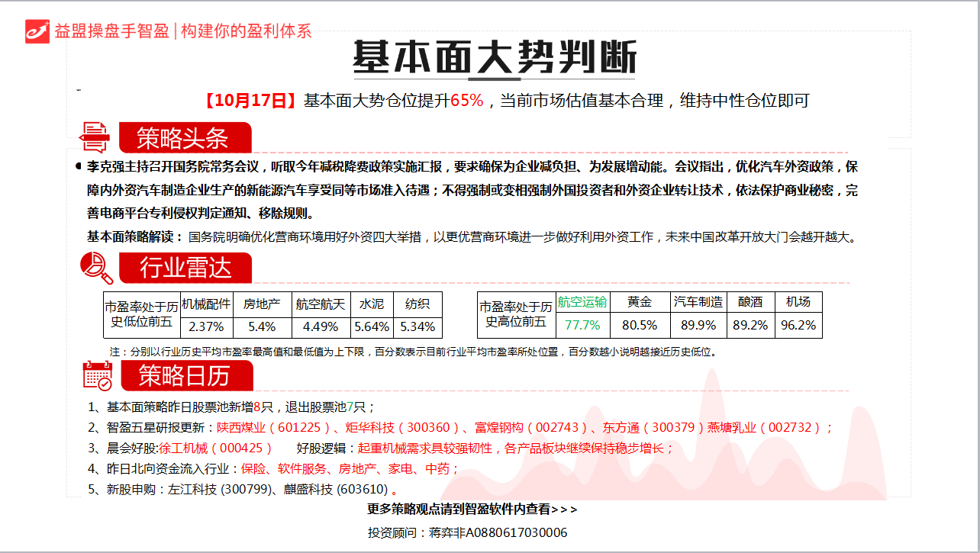The image size is (980, 553).
Task: Select the 行业雷达 section header
Action: tap(184, 268)
